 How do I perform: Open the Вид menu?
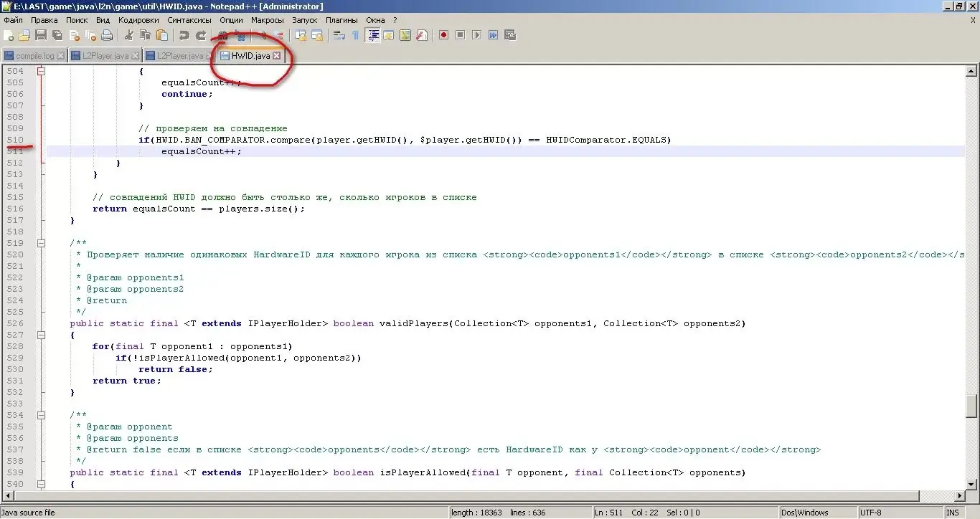[103, 20]
